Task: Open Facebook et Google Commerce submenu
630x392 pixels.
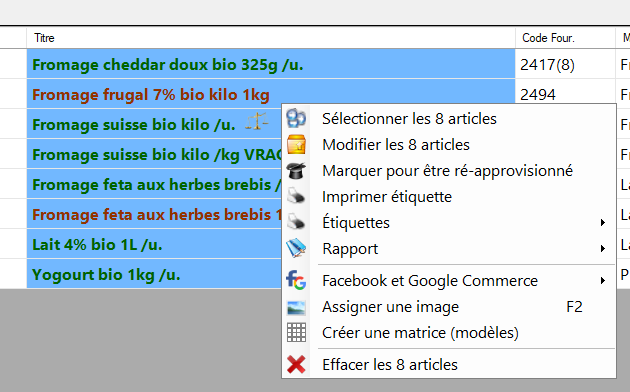Action: click(449, 280)
